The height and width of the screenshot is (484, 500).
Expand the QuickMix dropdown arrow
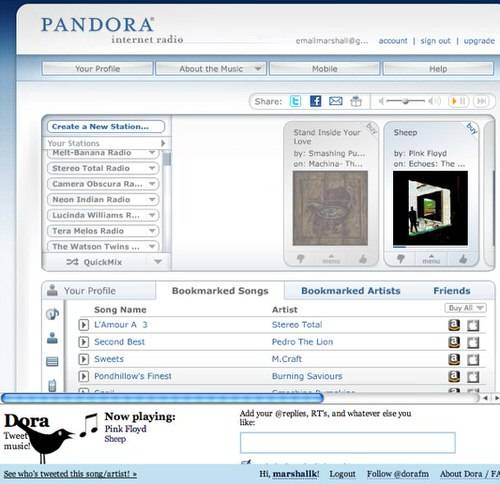[158, 262]
